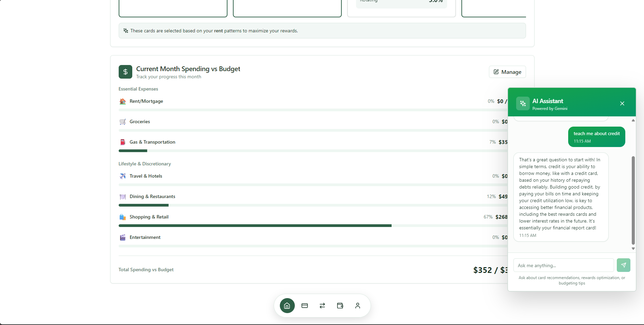Image resolution: width=644 pixels, height=325 pixels.
Task: Open the Transactions arrows icon in bottom nav
Action: [322, 306]
